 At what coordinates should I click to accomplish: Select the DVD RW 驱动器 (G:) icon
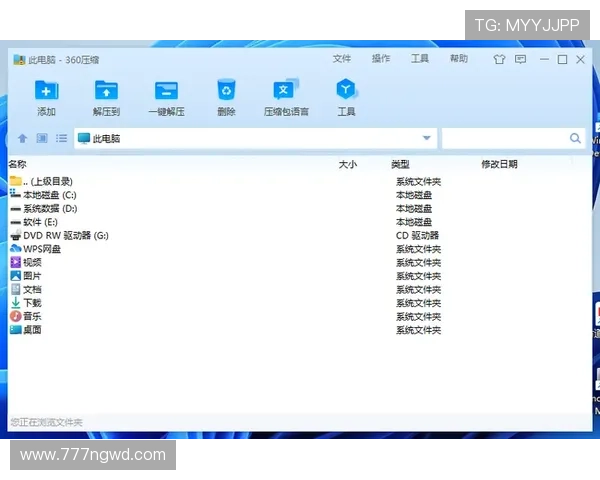coord(16,235)
